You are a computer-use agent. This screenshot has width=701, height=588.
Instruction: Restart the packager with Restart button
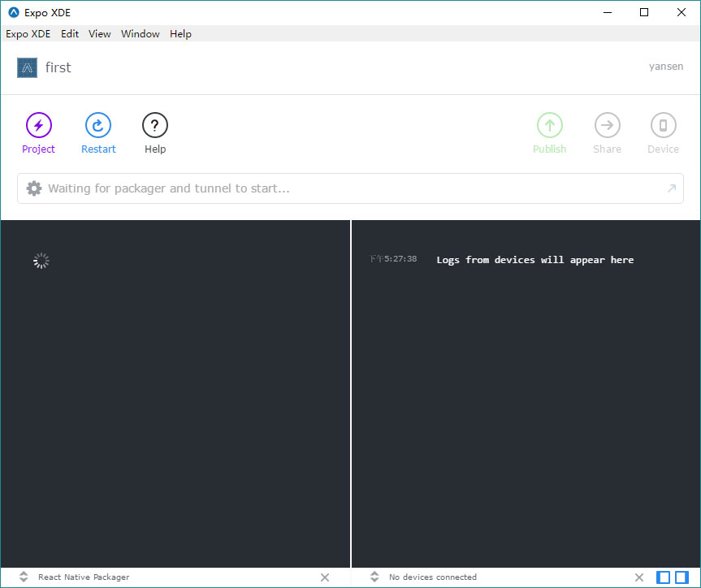click(x=98, y=133)
